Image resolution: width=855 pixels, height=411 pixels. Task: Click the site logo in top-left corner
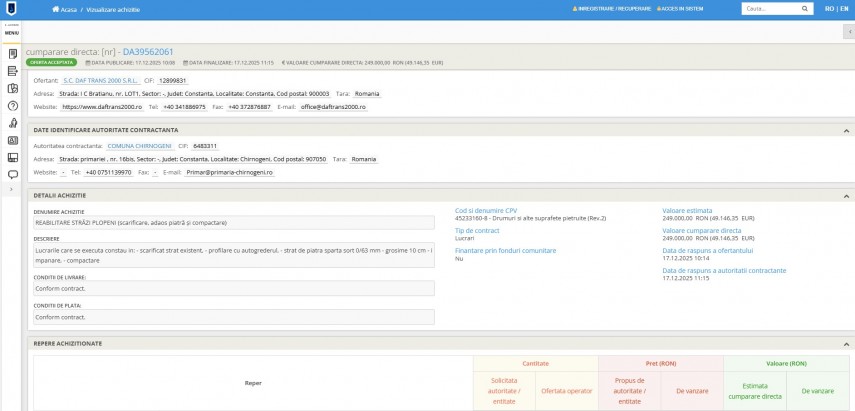pyautogui.click(x=12, y=9)
